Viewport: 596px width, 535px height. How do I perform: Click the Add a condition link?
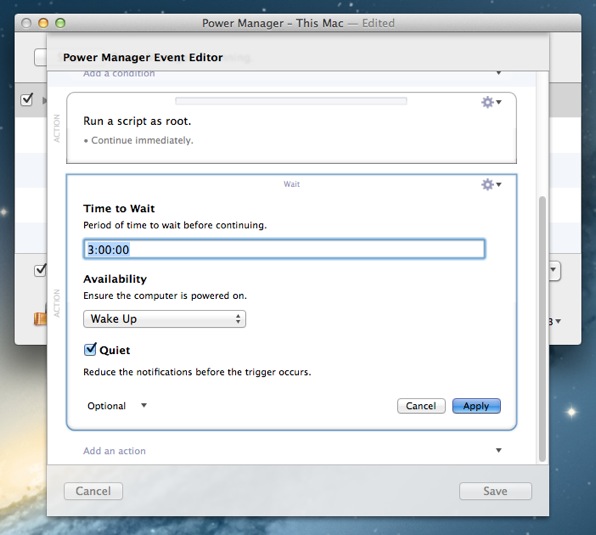pos(119,73)
